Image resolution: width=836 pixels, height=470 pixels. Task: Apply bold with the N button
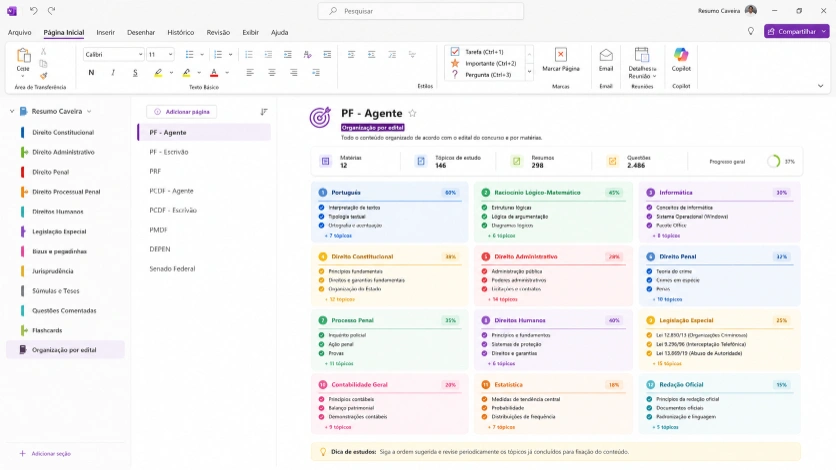coord(91,72)
